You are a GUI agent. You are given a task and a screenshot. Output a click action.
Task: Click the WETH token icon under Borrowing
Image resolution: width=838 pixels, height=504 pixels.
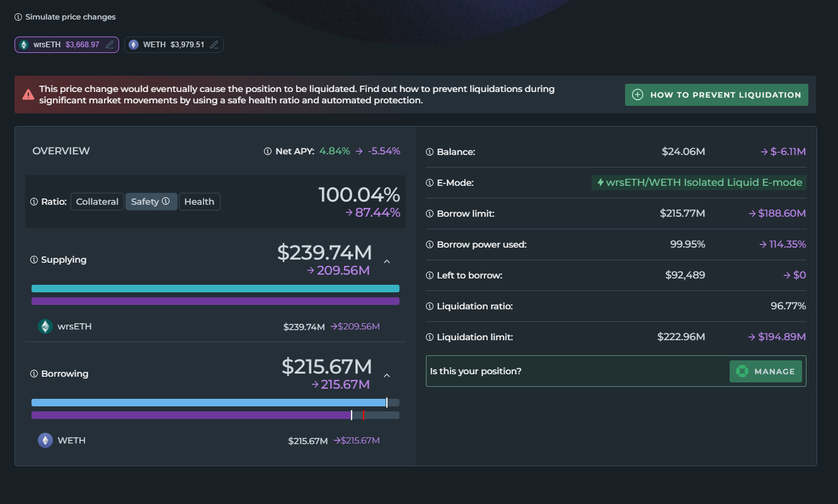click(x=45, y=440)
